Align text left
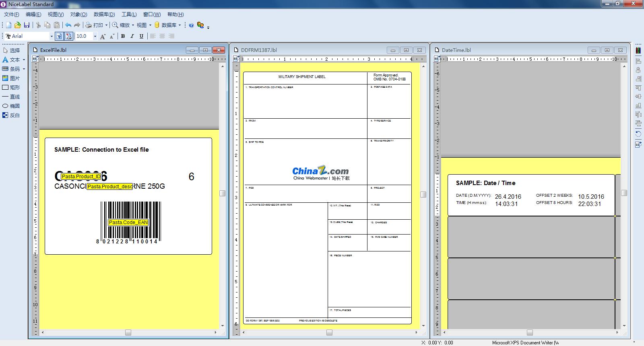Viewport: 644px width, 346px height. tap(153, 36)
